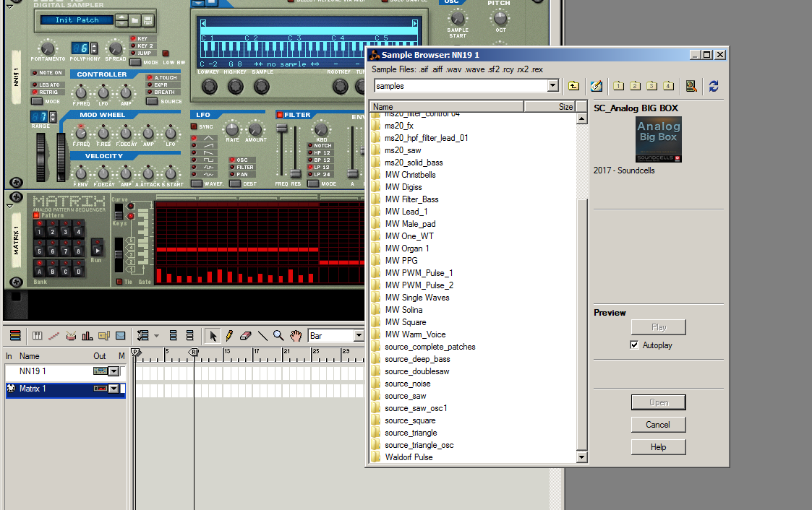Sort file list by Size column

pyautogui.click(x=550, y=107)
